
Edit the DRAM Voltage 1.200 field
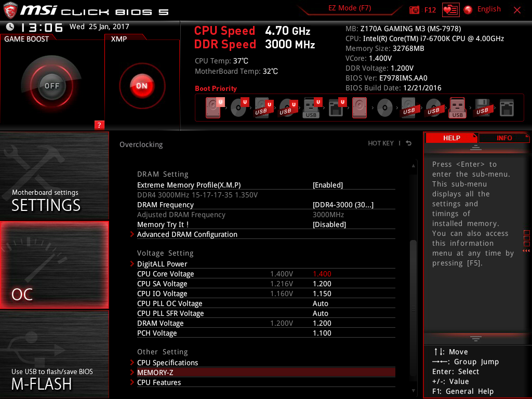pos(322,323)
